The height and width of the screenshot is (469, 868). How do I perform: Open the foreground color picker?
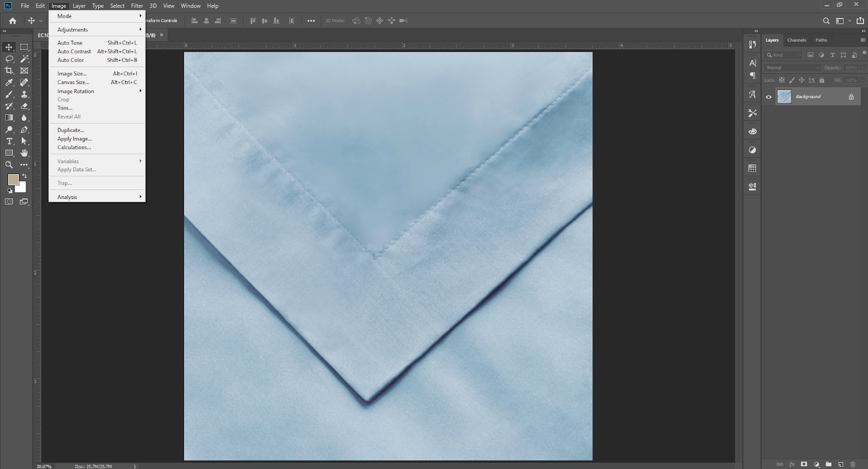[x=13, y=179]
